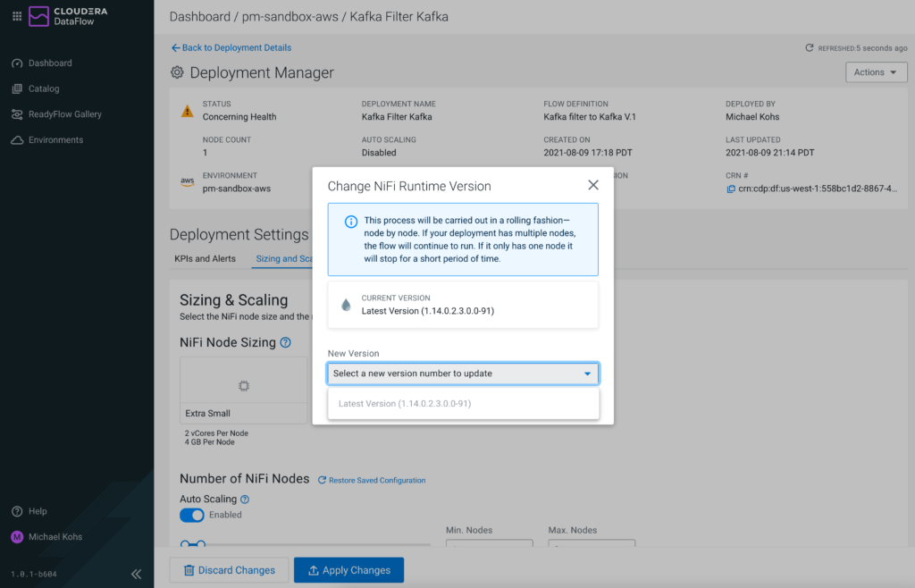The width and height of the screenshot is (915, 588).
Task: Go to ReadyFlow Gallery
Action: (x=64, y=114)
